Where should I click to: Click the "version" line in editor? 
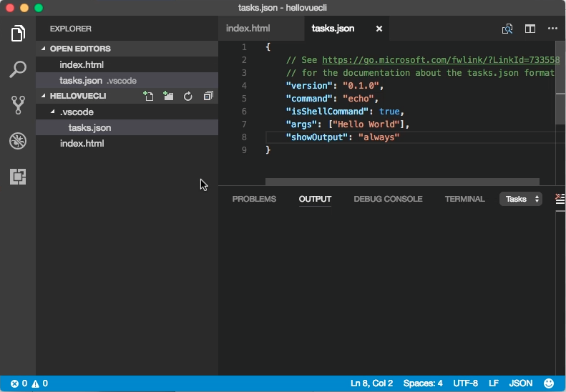coord(335,86)
